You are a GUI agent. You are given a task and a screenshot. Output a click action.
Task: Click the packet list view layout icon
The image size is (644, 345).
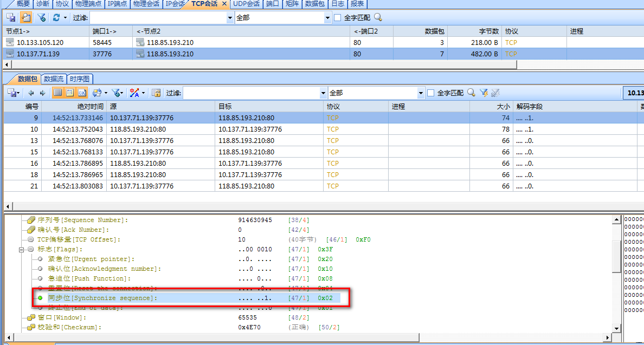(x=57, y=93)
